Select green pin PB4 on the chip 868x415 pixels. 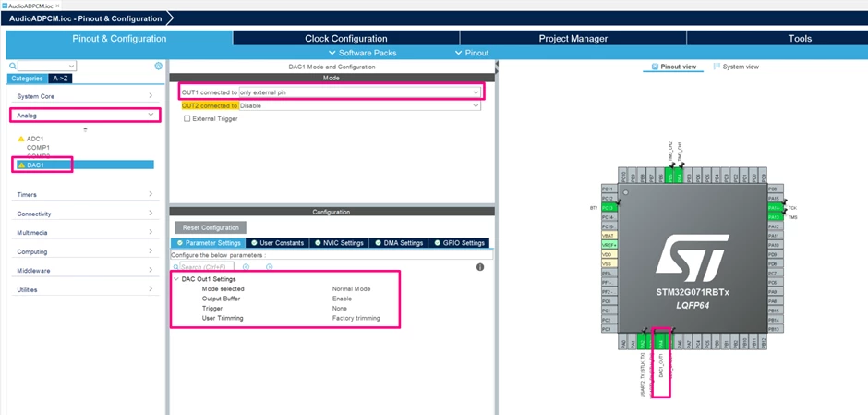click(680, 176)
